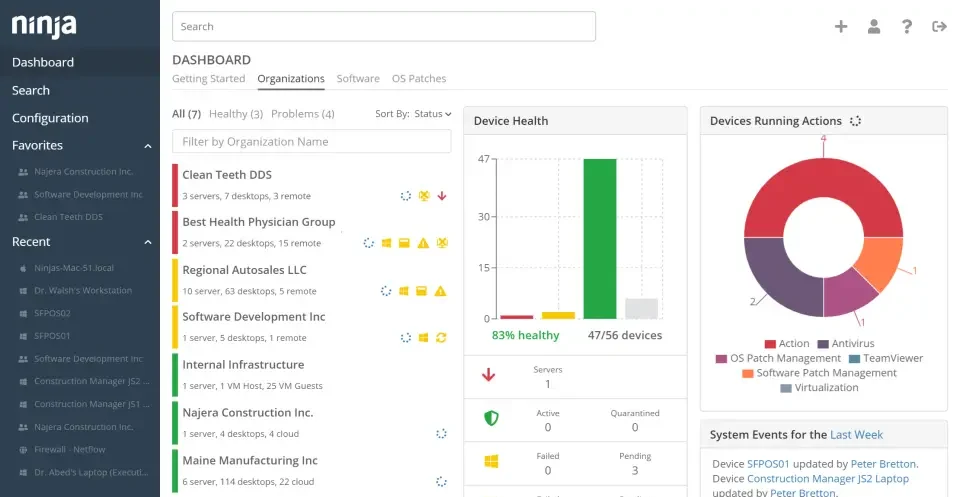Screen dimensions: 960x497
Task: Click the red servers down arrow in Device Health
Action: pos(488,375)
